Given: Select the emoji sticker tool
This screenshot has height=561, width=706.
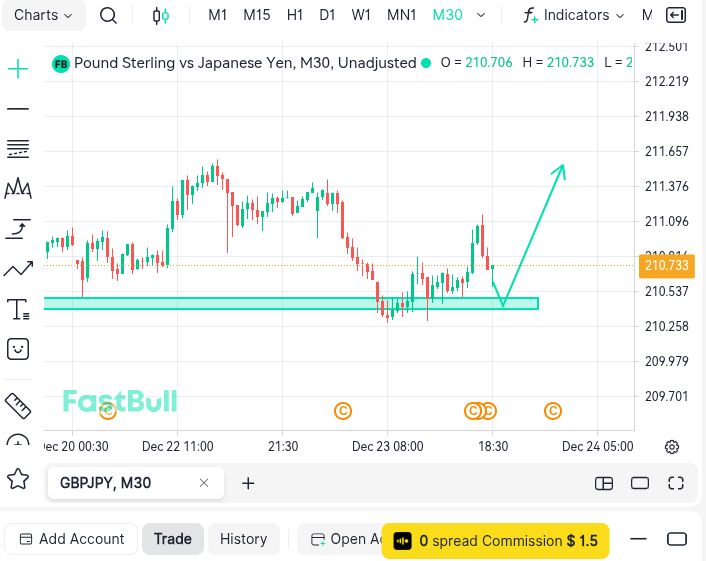Looking at the screenshot, I should pyautogui.click(x=18, y=349).
